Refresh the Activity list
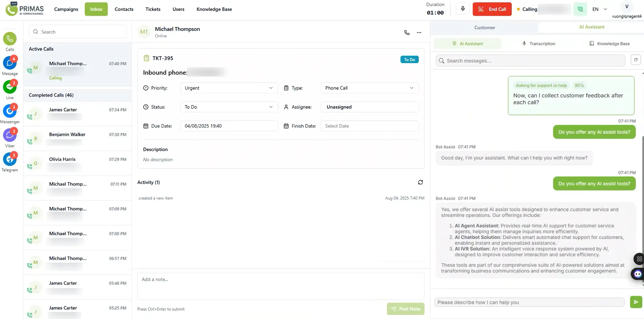This screenshot has height=319, width=644. pyautogui.click(x=420, y=182)
